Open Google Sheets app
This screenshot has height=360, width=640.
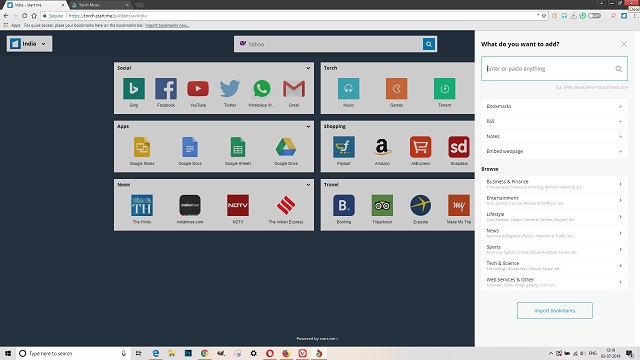(238, 147)
